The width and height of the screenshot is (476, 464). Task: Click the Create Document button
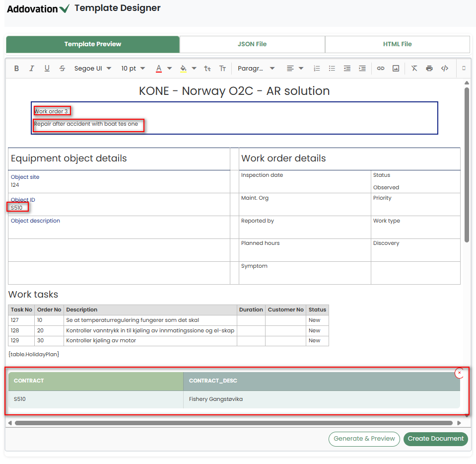click(435, 439)
